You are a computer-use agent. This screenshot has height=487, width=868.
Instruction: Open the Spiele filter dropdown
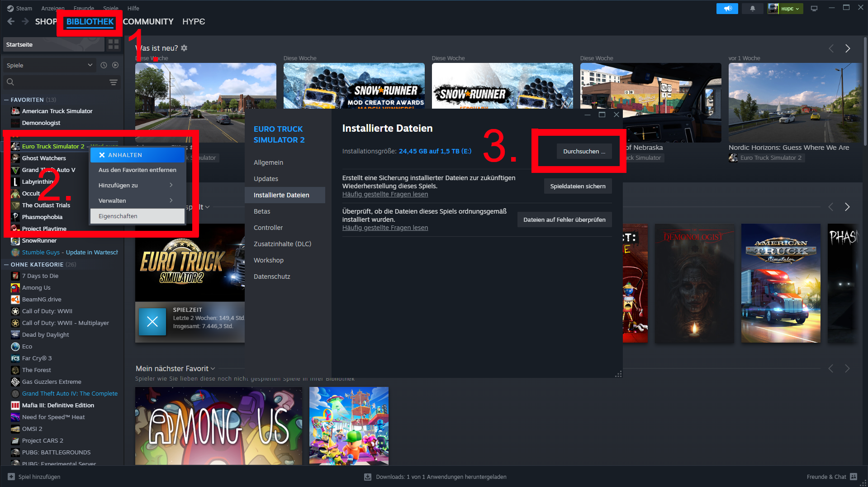pyautogui.click(x=49, y=65)
